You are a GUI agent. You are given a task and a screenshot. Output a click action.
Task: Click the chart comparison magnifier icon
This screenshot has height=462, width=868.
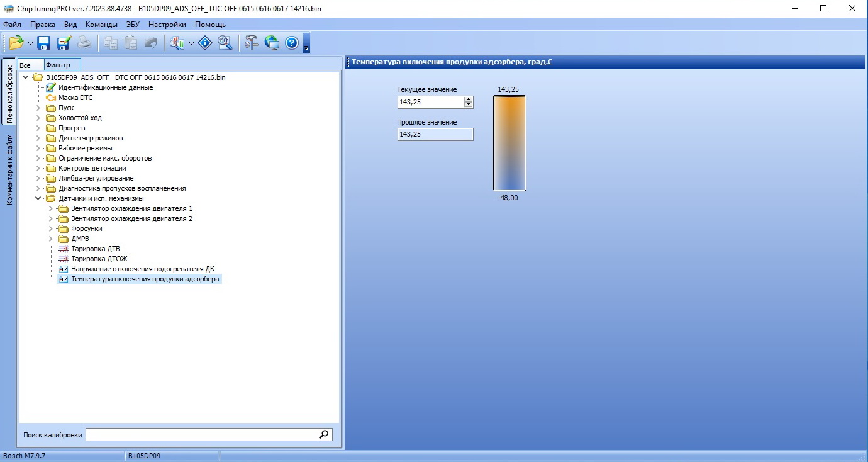coord(177,43)
